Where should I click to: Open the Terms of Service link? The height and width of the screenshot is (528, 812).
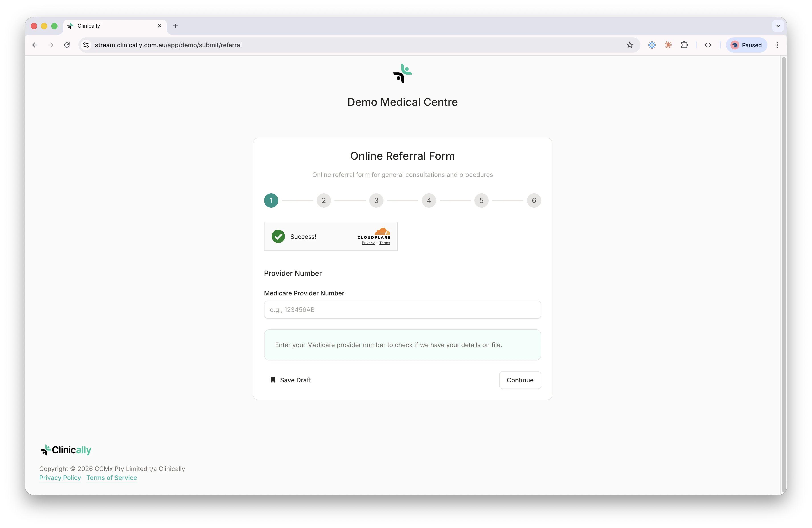(111, 477)
